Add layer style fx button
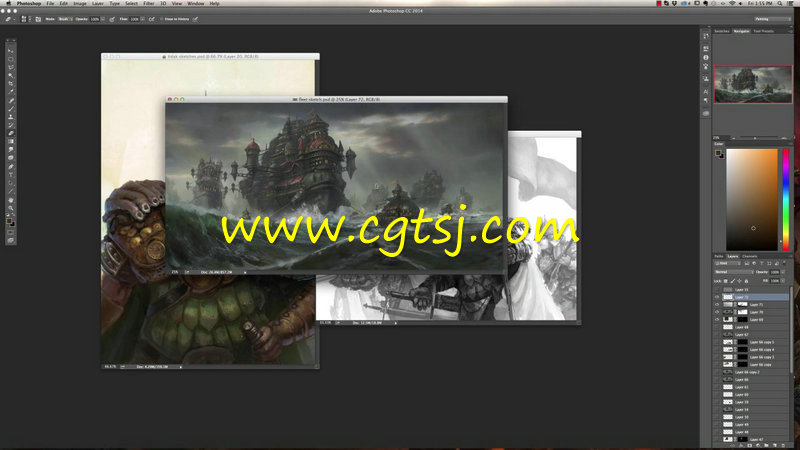800x450 pixels. click(x=741, y=445)
